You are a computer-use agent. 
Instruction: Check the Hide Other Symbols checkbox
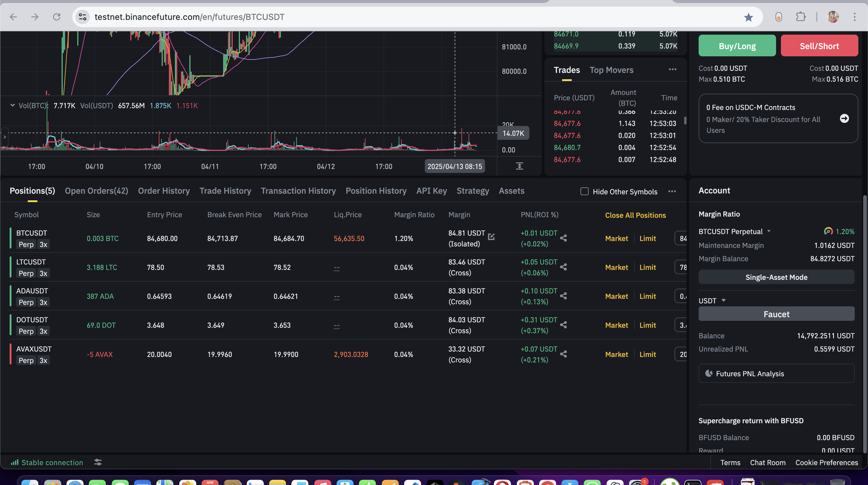click(x=584, y=191)
